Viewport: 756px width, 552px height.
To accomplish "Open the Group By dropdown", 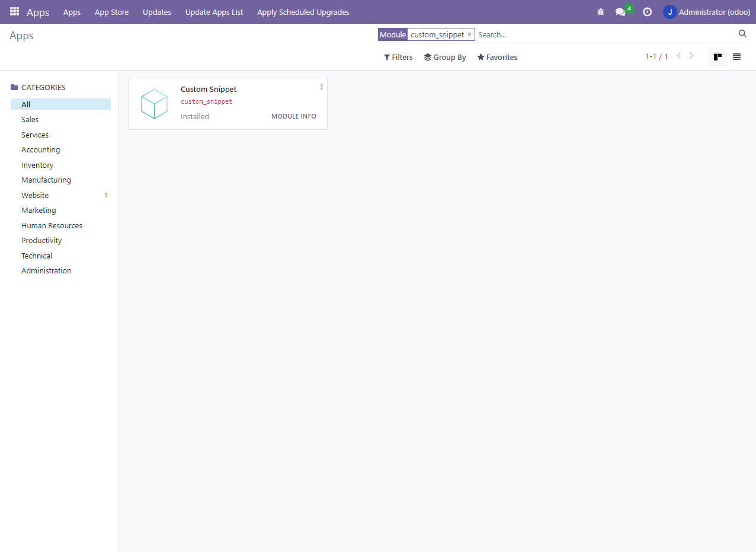I will point(445,58).
